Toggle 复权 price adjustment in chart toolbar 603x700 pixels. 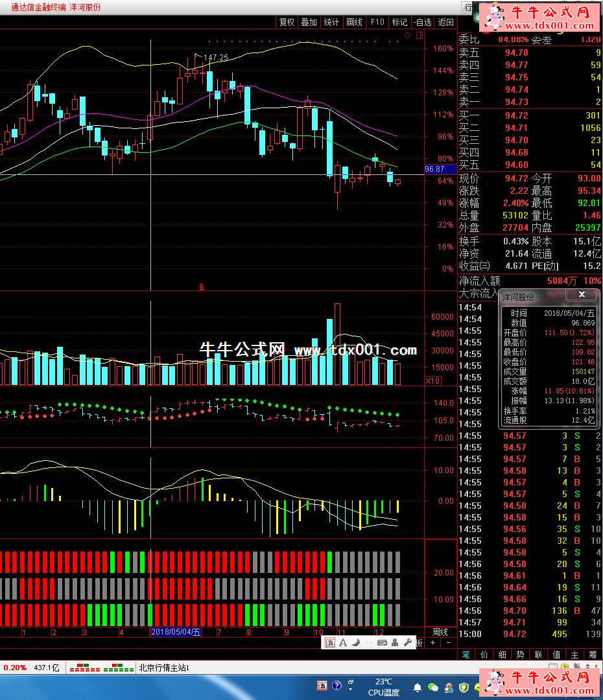pyautogui.click(x=287, y=22)
